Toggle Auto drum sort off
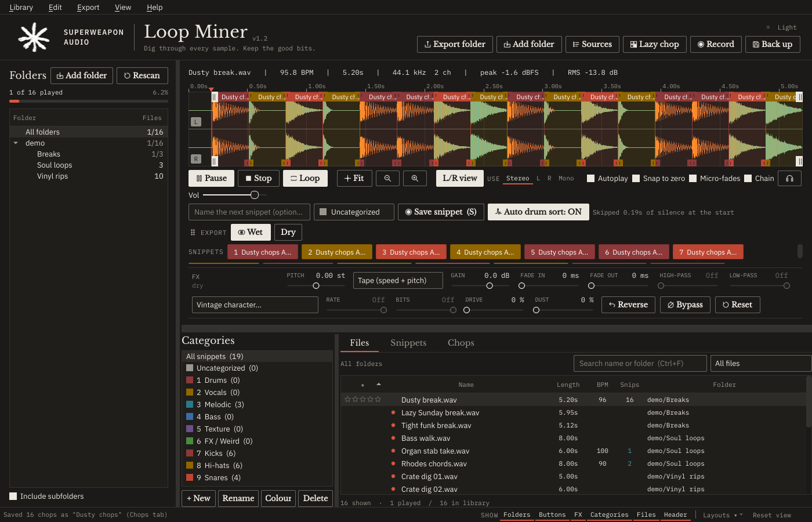 click(538, 212)
